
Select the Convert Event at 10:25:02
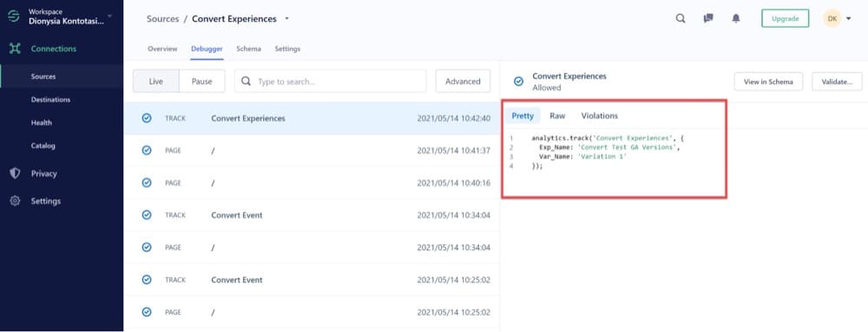[311, 280]
